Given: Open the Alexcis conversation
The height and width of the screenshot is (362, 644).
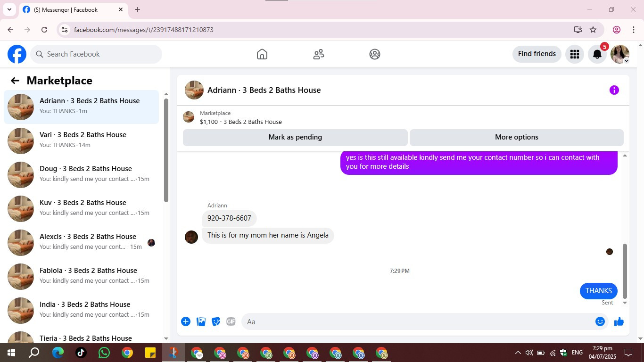Looking at the screenshot, I should (x=82, y=243).
